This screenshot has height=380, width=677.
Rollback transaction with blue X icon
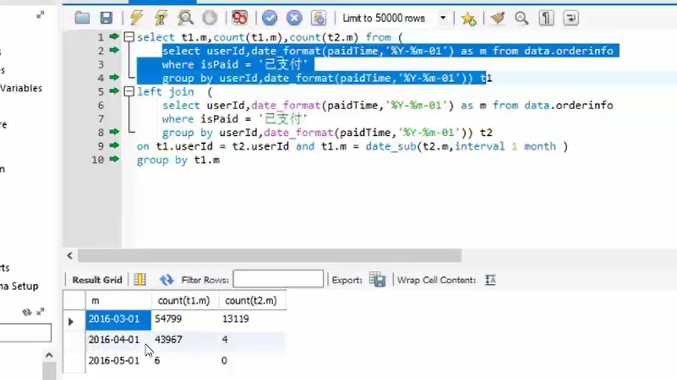294,18
